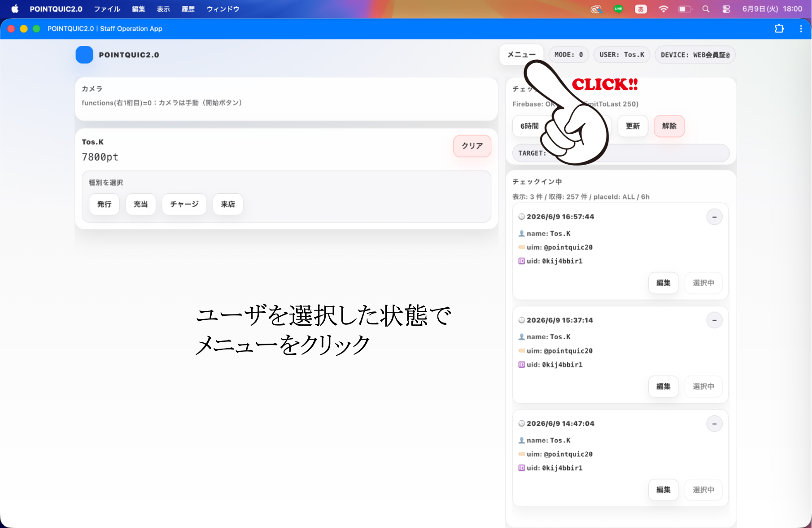Click the clock icon beside 2026/6/9 14:47:04
Viewport: 812px width, 528px height.
click(522, 423)
